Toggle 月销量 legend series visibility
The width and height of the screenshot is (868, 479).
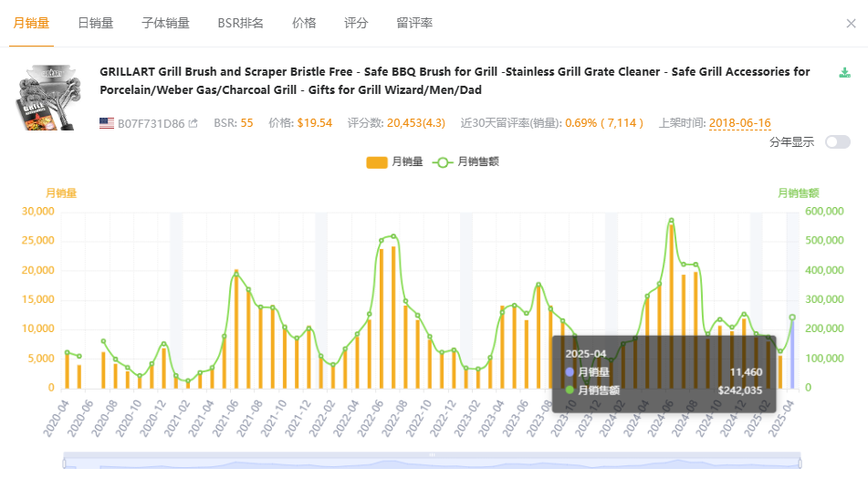point(394,161)
